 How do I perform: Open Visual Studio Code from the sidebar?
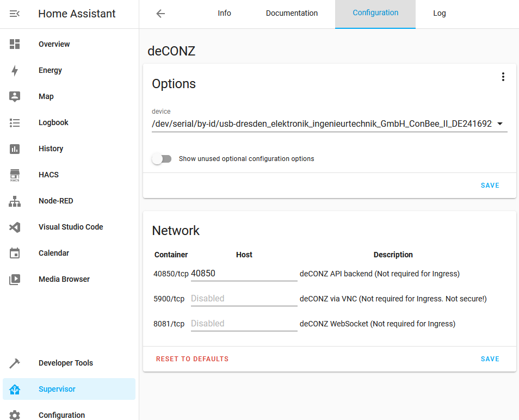(x=69, y=227)
